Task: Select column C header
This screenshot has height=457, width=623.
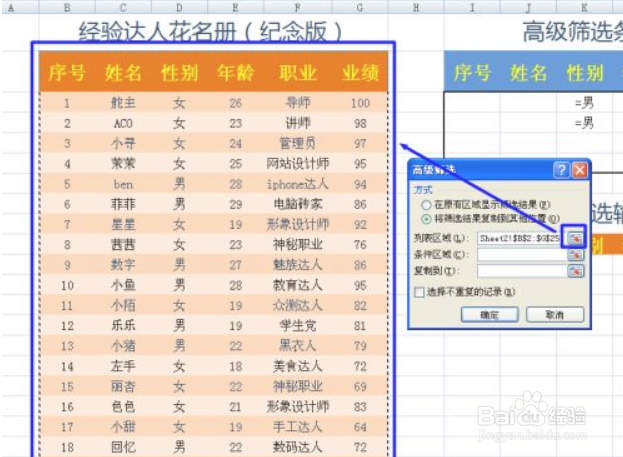Action: [123, 7]
